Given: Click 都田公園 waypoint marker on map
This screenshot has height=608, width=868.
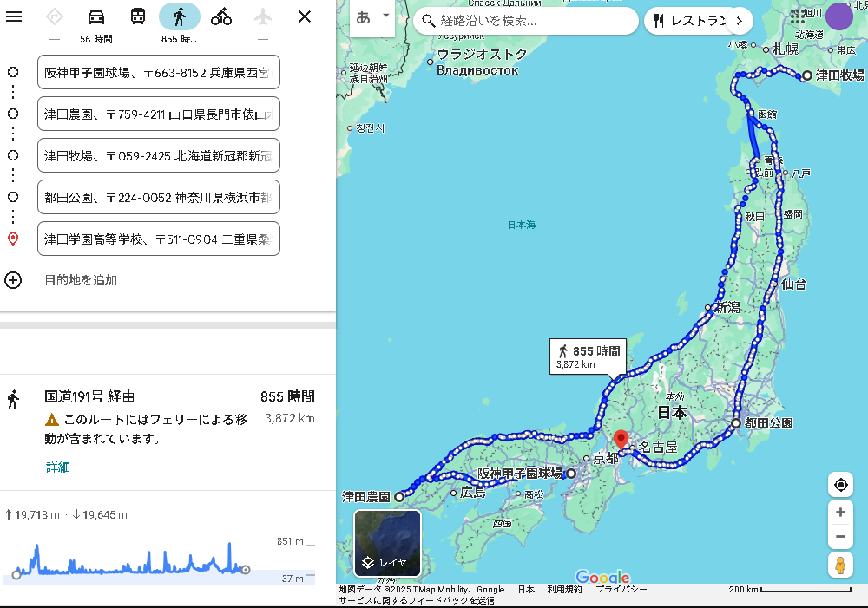Looking at the screenshot, I should pos(736,423).
